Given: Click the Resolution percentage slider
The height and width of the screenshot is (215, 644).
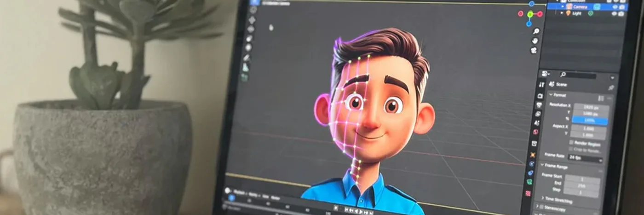Looking at the screenshot, I should [590, 120].
